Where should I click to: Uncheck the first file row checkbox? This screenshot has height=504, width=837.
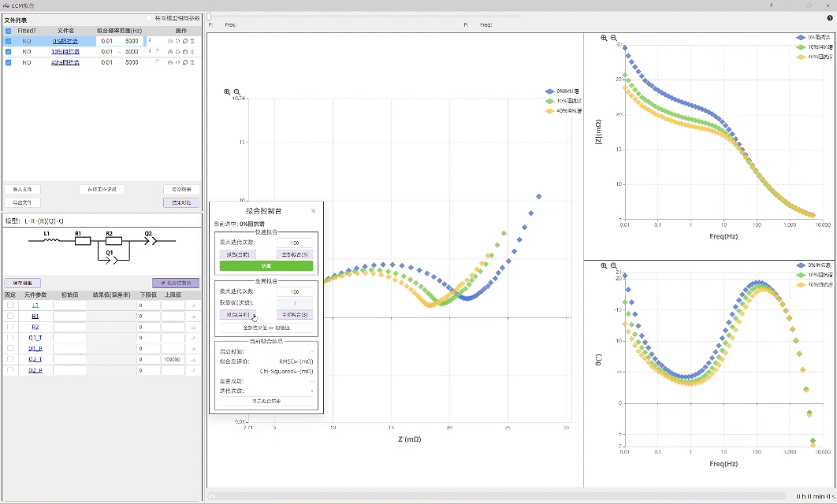[8, 41]
